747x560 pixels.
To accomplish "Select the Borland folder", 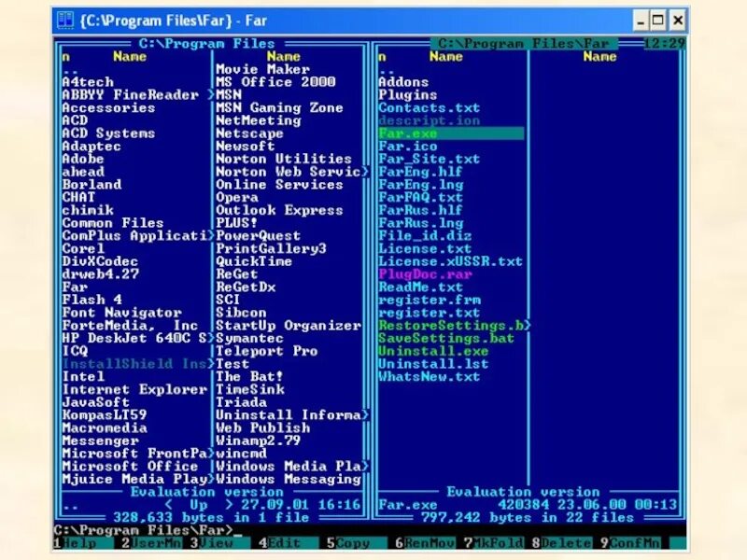I will pos(92,185).
